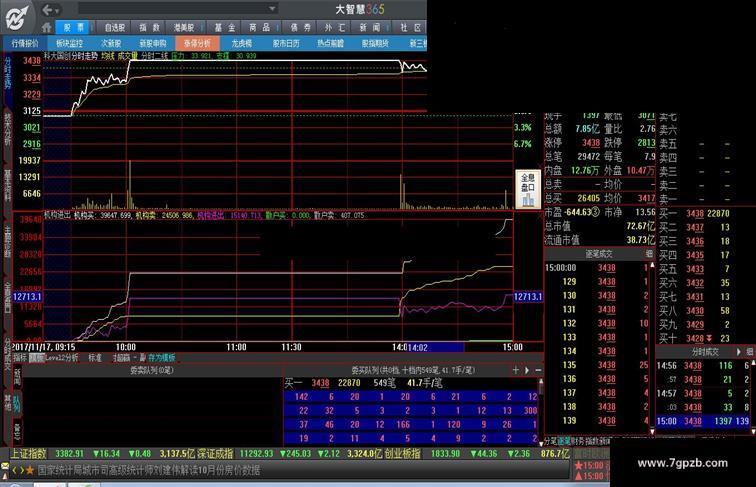Open the 全息盘口 panel button
756x487 pixels.
(x=528, y=189)
